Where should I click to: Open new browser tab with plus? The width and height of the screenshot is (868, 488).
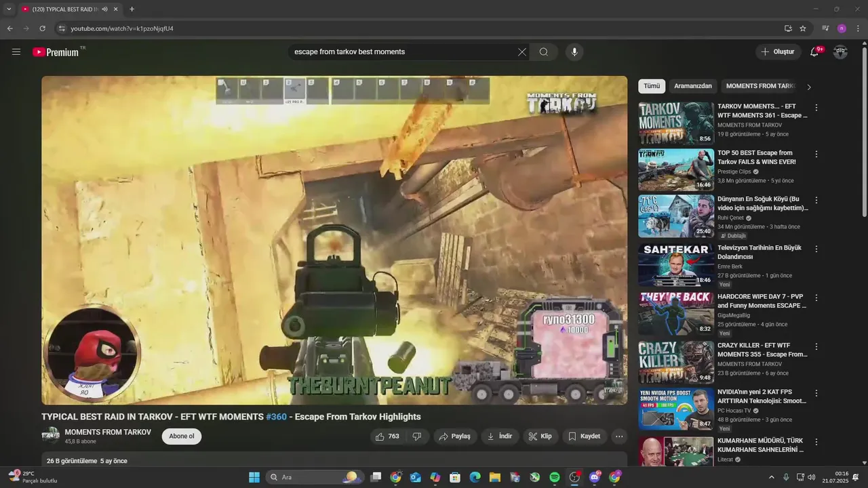(x=132, y=9)
